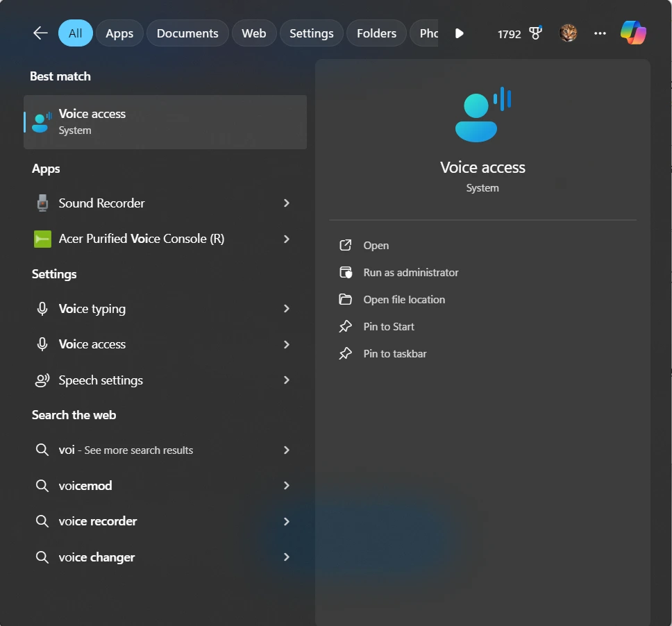
Task: Click search icon beside voice recorder
Action: (42, 521)
